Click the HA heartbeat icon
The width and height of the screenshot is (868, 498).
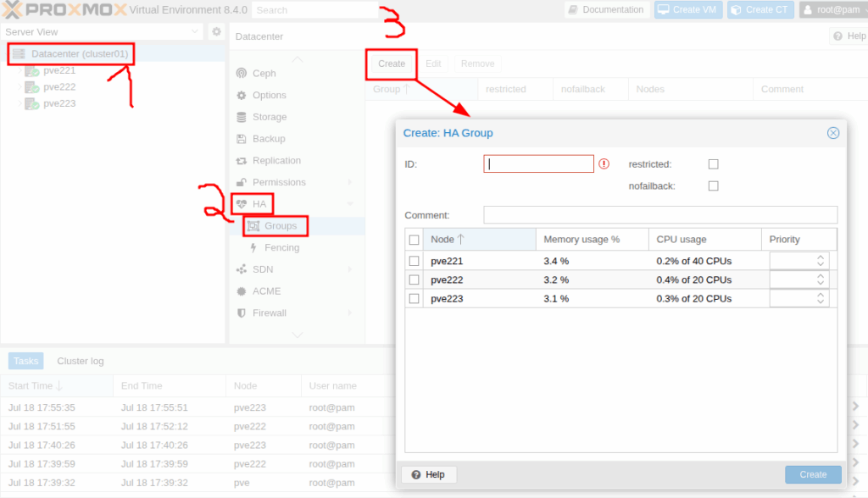point(242,204)
